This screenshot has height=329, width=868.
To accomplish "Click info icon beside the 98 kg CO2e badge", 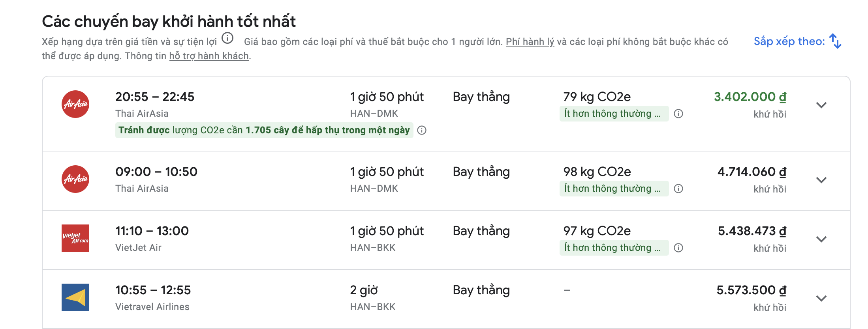I will pyautogui.click(x=678, y=189).
